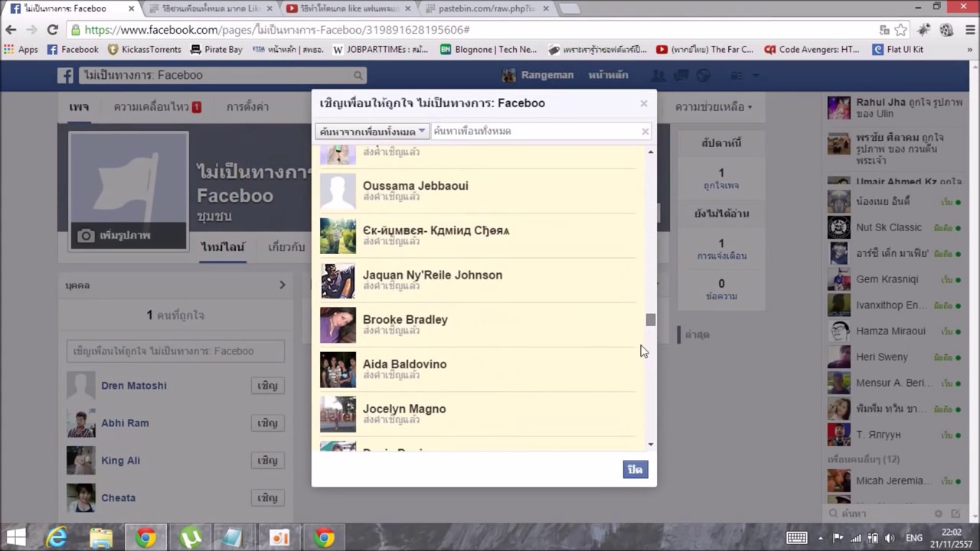Select Jocelyn Magno in the invite list
980x551 pixels.
click(478, 414)
